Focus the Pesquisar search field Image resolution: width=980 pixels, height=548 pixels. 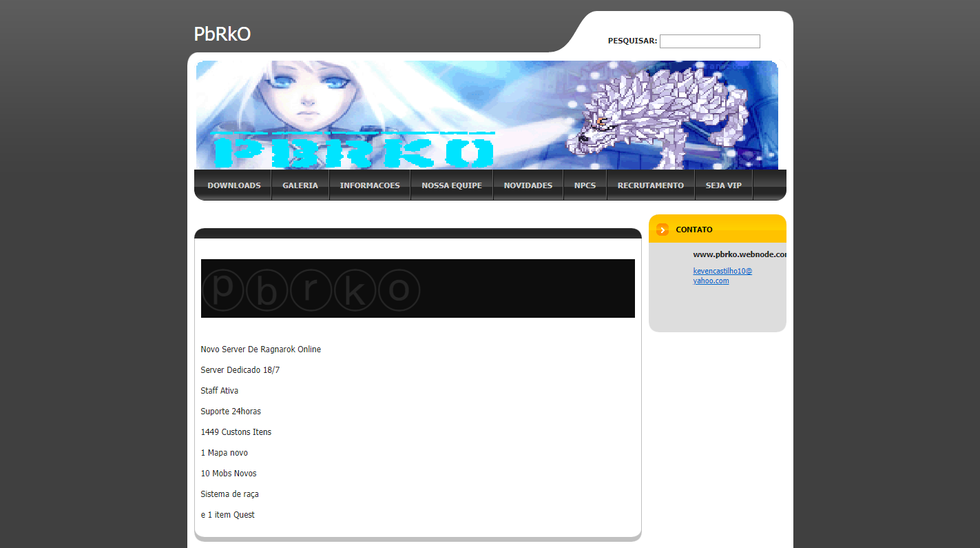[x=709, y=41]
